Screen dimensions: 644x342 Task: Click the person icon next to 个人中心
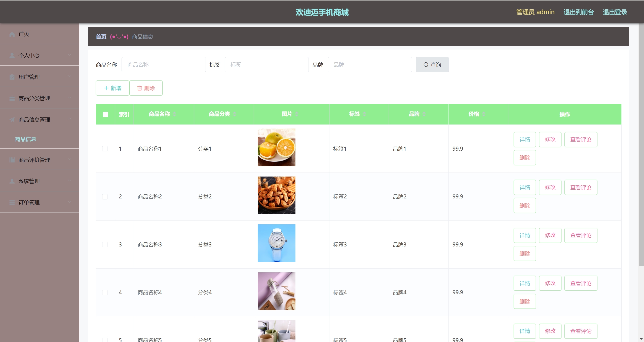pos(12,56)
